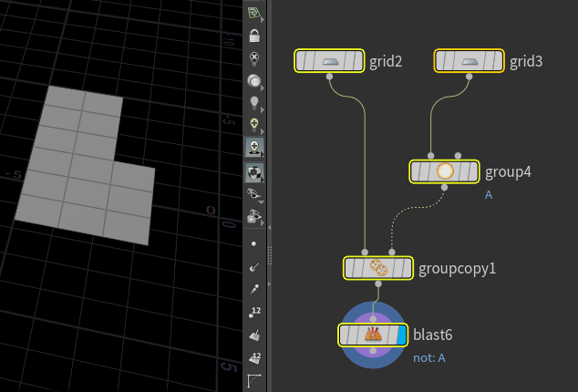Click the dotted pane splitter handle
578x392 pixels.
click(x=269, y=255)
